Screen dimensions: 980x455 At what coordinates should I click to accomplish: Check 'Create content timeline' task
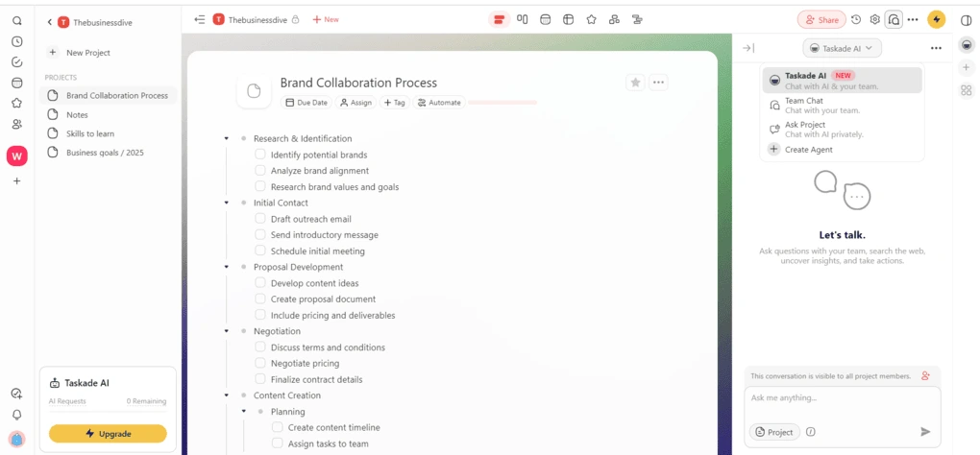tap(278, 427)
